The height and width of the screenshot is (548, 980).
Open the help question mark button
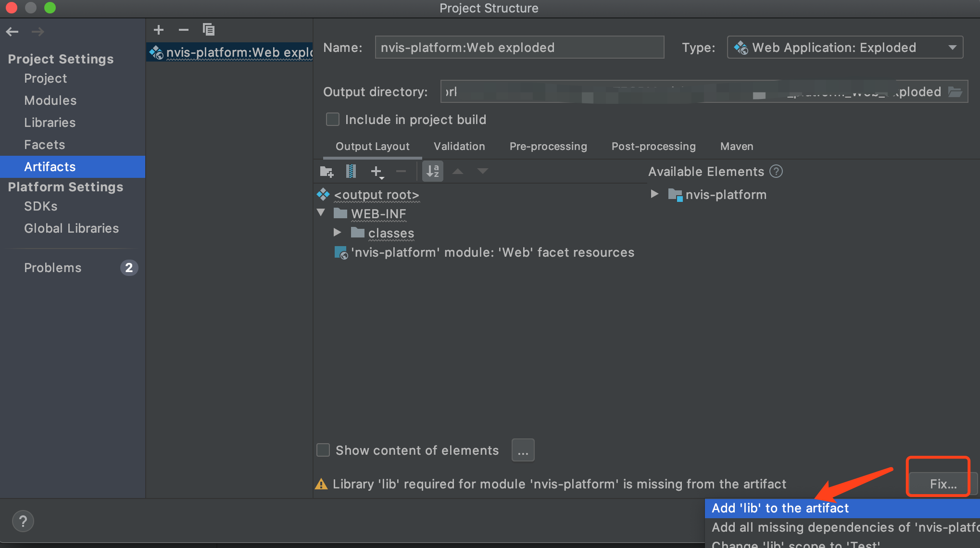click(x=23, y=521)
